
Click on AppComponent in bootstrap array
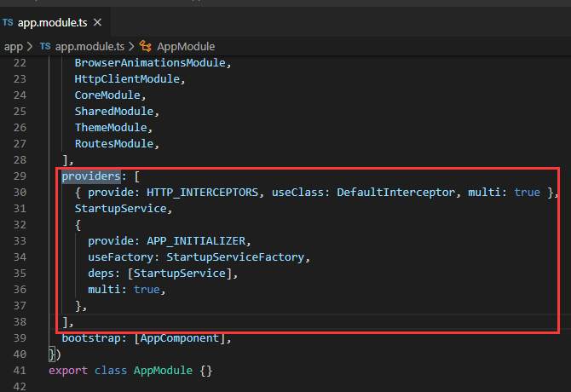tap(180, 338)
